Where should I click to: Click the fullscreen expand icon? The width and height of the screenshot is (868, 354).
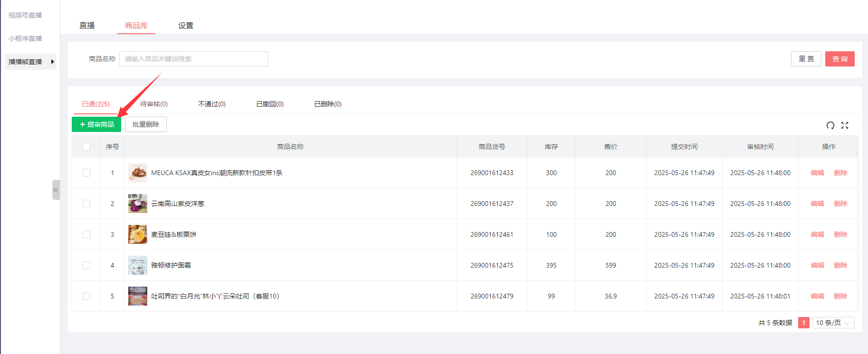click(845, 125)
